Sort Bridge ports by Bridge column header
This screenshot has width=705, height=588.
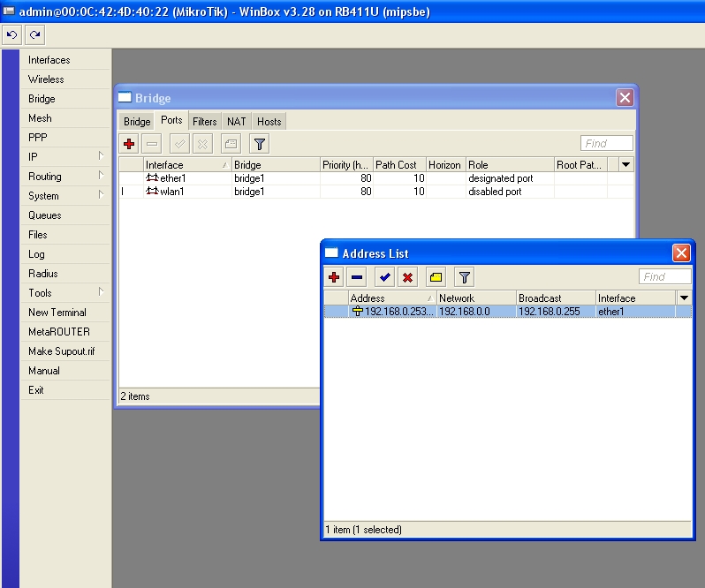pos(276,165)
